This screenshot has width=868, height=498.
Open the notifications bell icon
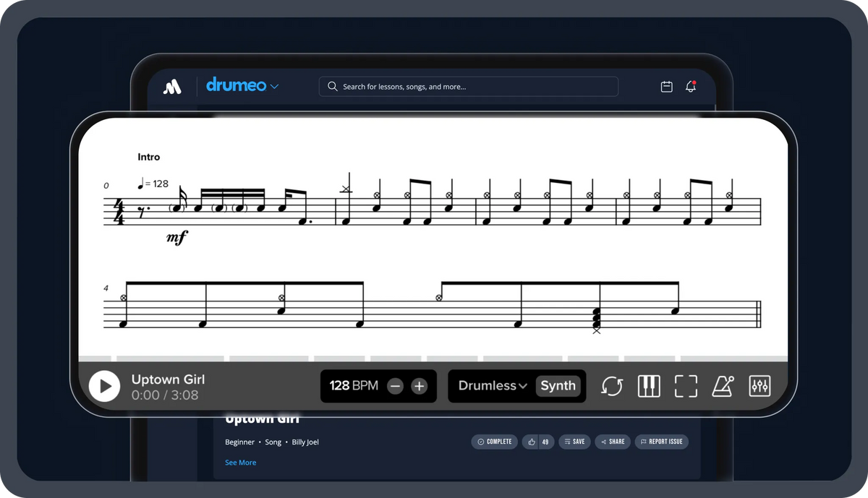coord(691,87)
